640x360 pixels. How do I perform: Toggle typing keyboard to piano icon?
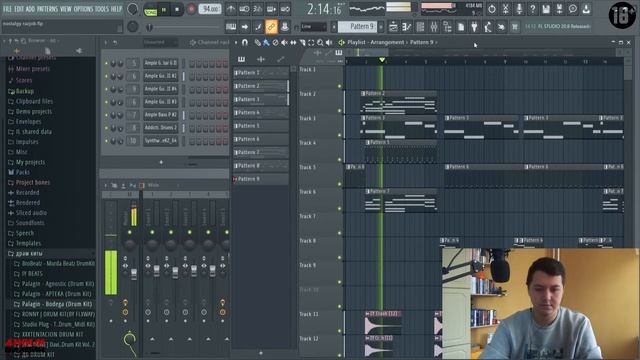point(231,27)
